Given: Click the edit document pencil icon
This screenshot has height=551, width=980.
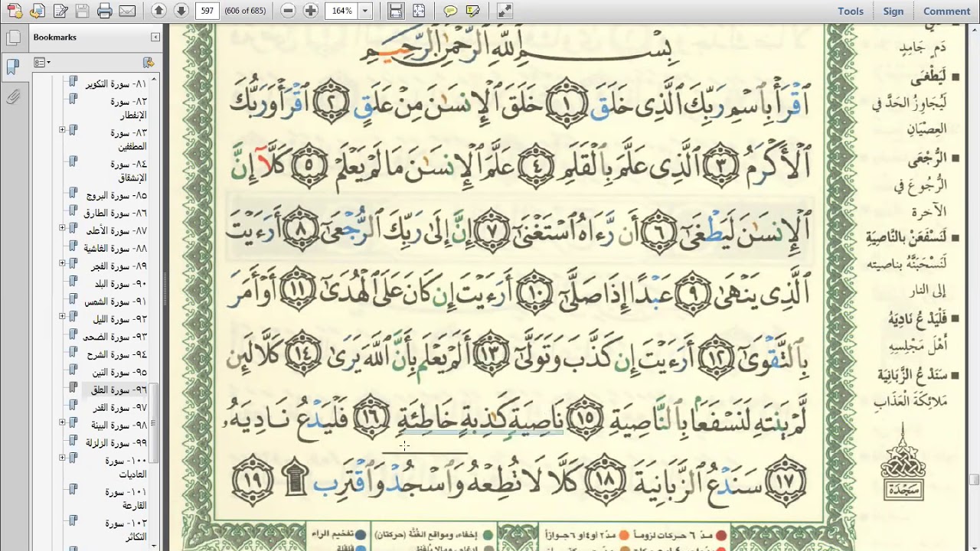Looking at the screenshot, I should [60, 11].
